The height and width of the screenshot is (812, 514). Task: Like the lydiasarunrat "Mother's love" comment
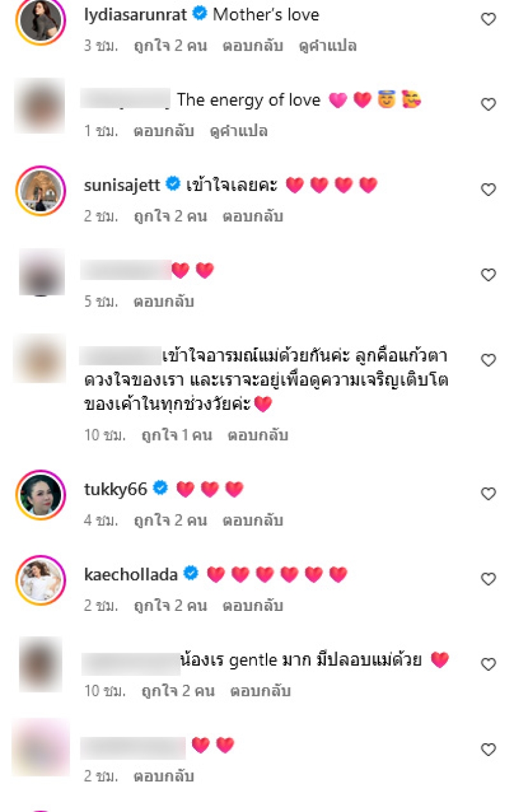(488, 19)
